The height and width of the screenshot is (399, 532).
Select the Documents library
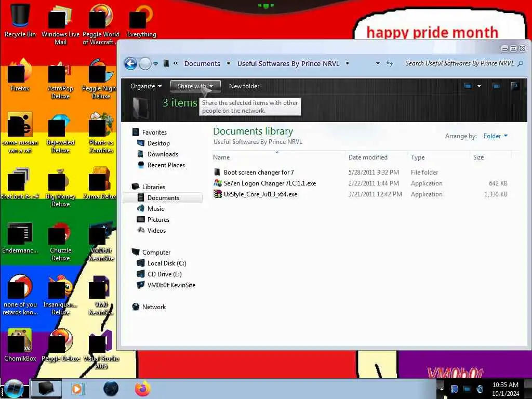(163, 198)
